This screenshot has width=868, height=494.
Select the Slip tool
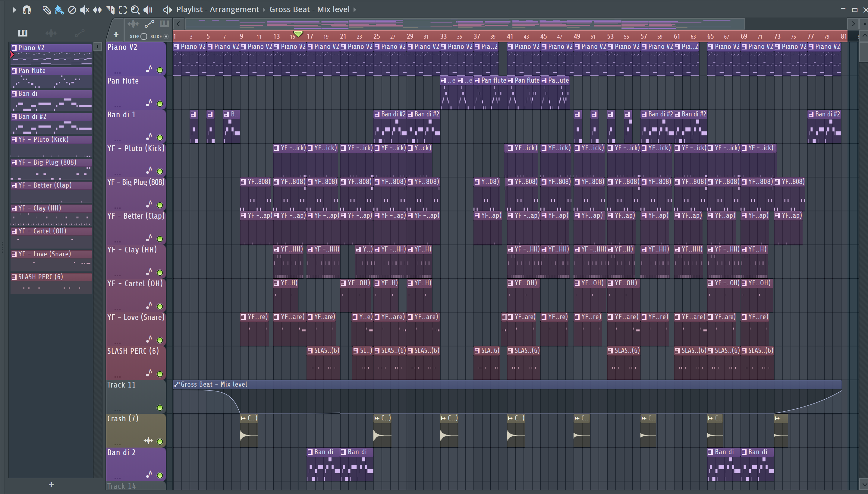coord(97,10)
